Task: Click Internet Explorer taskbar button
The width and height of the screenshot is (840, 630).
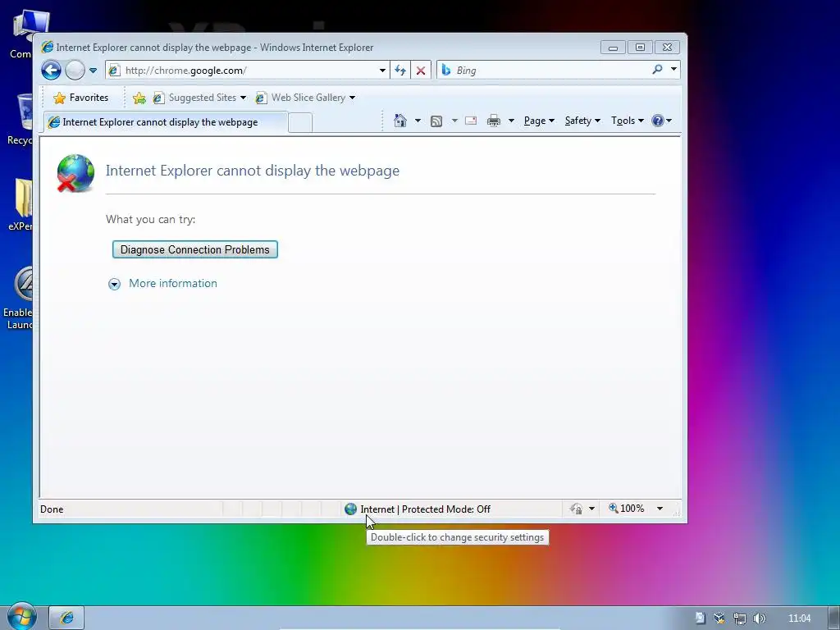Action: coord(66,618)
